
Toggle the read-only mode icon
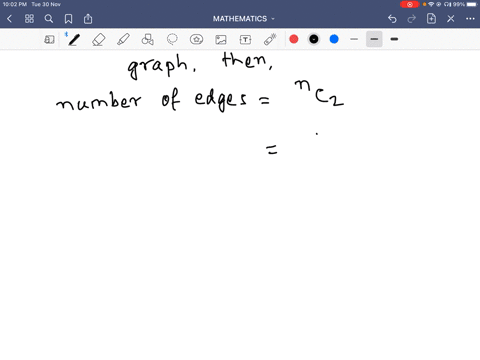pyautogui.click(x=49, y=40)
